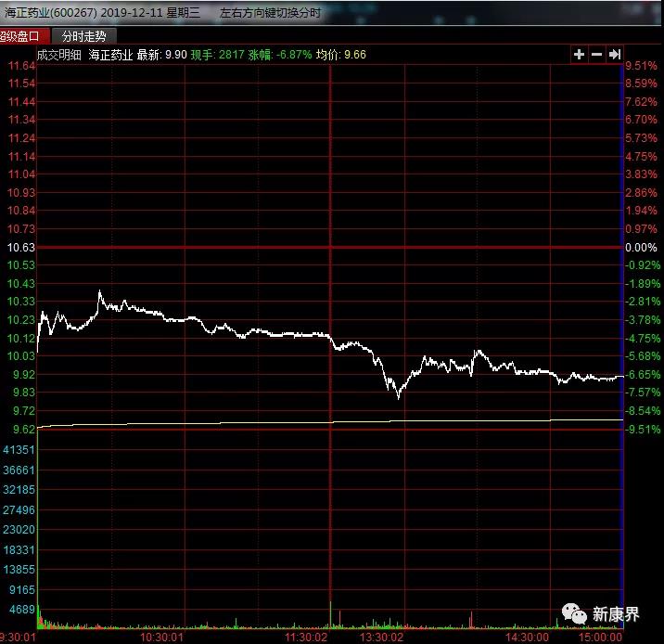Click the 15:00:00 time axis label
664x644 pixels.
[x=601, y=637]
